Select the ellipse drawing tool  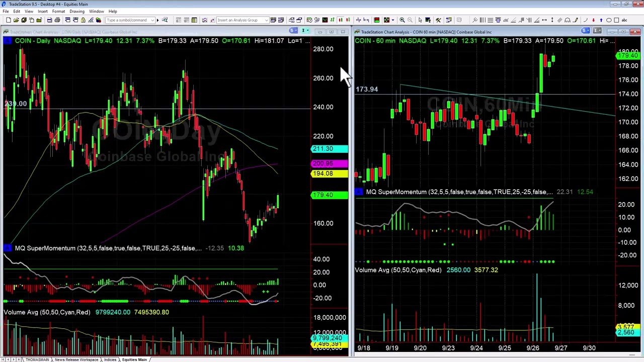pos(609,20)
